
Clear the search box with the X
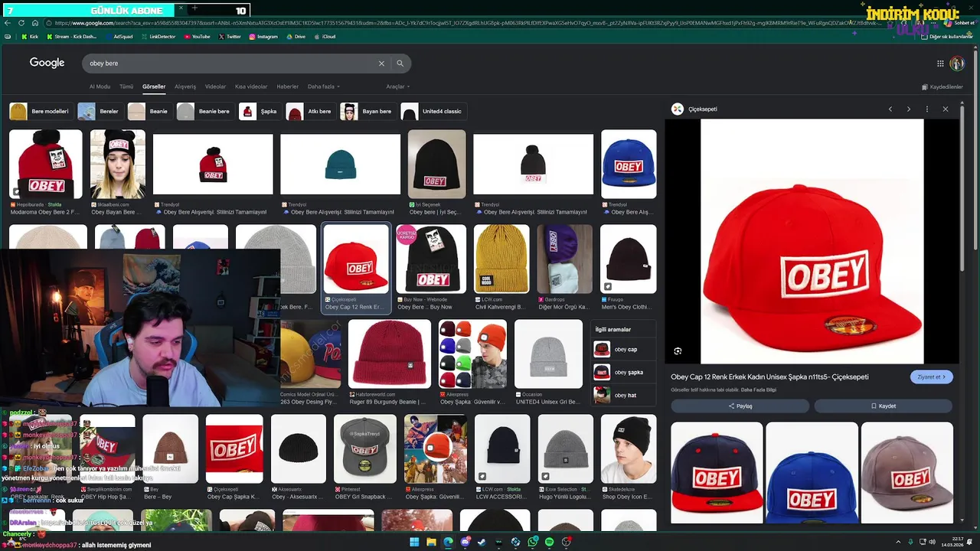point(381,64)
